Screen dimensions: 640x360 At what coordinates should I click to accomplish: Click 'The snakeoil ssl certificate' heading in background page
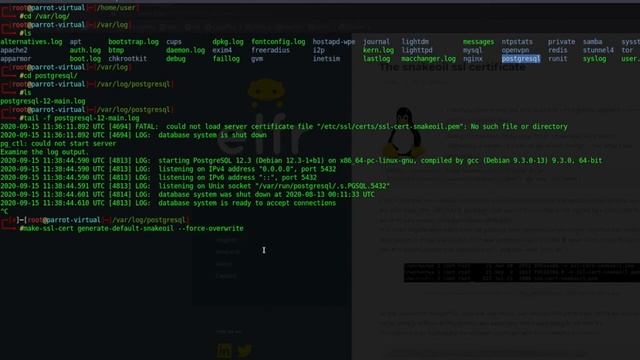coord(452,67)
